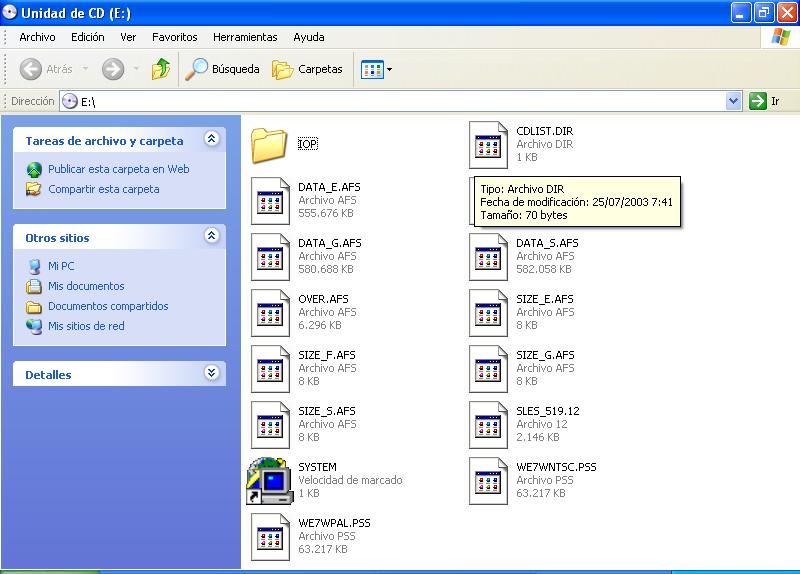This screenshot has height=574, width=800.
Task: Open the forward history dropdown arrow
Action: 136,68
